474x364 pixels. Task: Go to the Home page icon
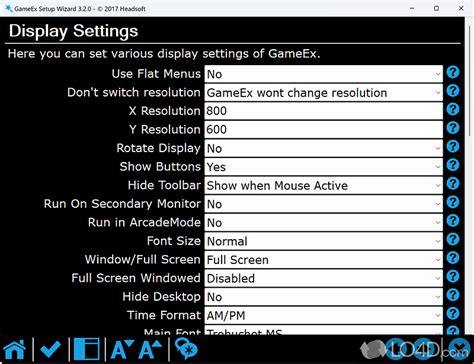point(14,349)
